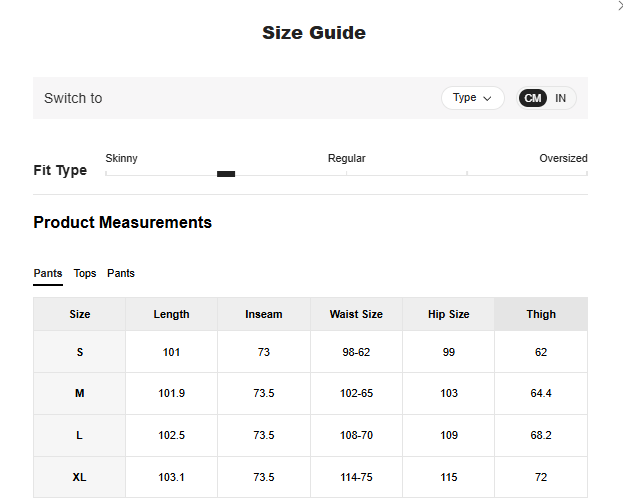Select the XL size row label
Screen dimensions: 623x503
point(80,477)
